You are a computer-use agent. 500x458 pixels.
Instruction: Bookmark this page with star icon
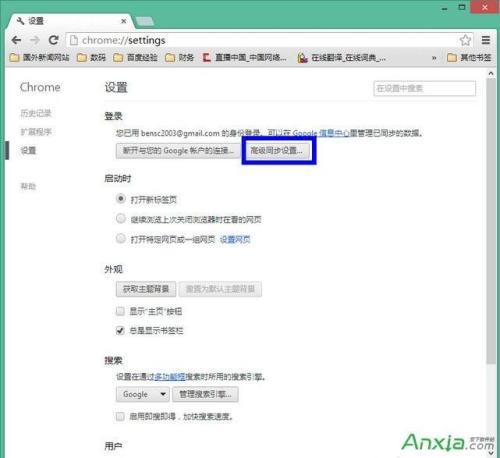click(465, 40)
